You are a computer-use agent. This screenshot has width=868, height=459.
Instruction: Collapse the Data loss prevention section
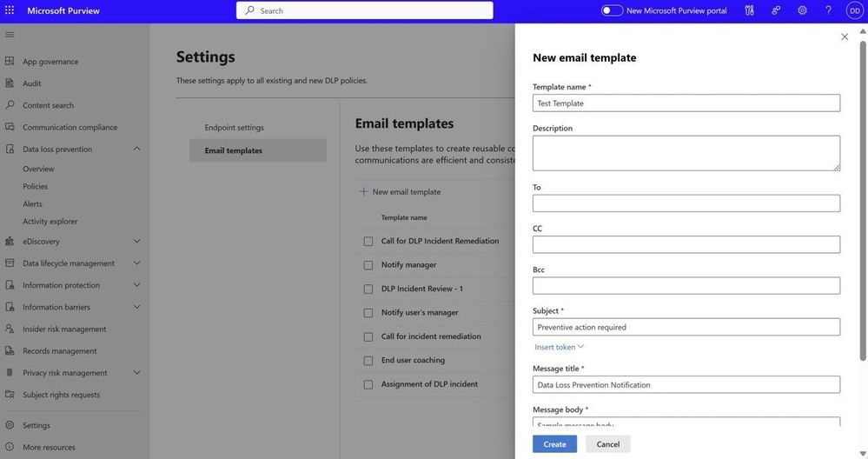[x=136, y=149]
